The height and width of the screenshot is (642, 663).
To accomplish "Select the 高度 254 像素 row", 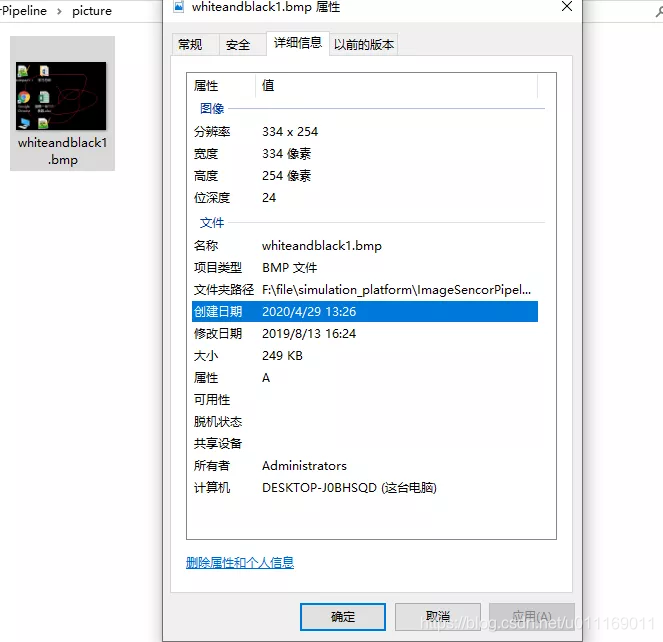I will (x=365, y=176).
